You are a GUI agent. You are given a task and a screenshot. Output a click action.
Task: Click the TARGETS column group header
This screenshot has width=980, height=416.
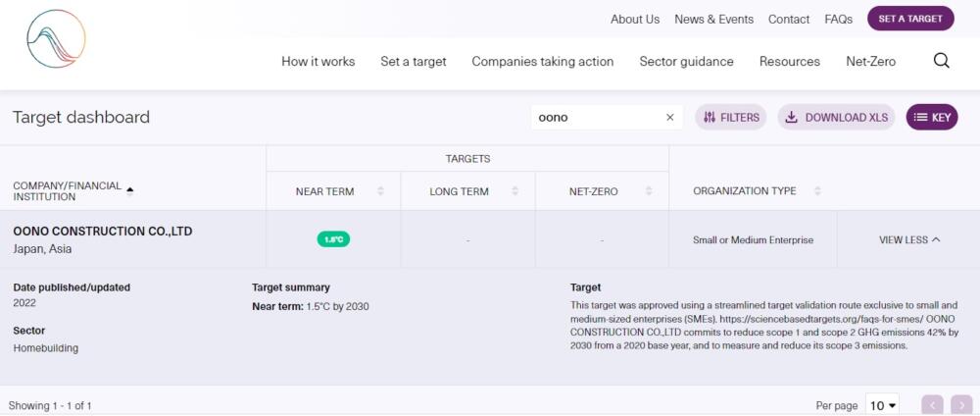467,159
